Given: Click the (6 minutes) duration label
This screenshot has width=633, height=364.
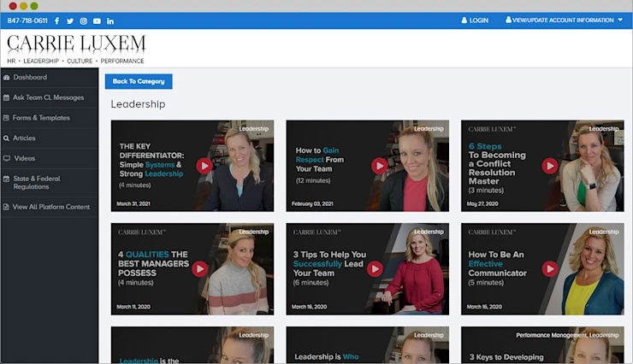Looking at the screenshot, I should pos(311,283).
